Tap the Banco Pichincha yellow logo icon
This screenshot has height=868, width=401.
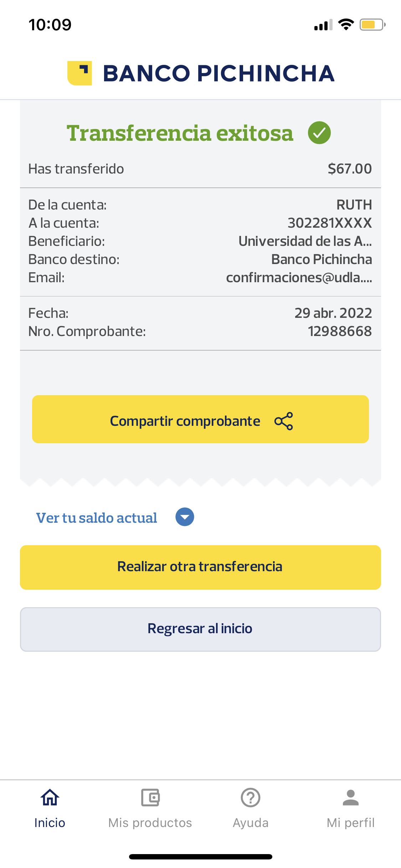tap(79, 73)
